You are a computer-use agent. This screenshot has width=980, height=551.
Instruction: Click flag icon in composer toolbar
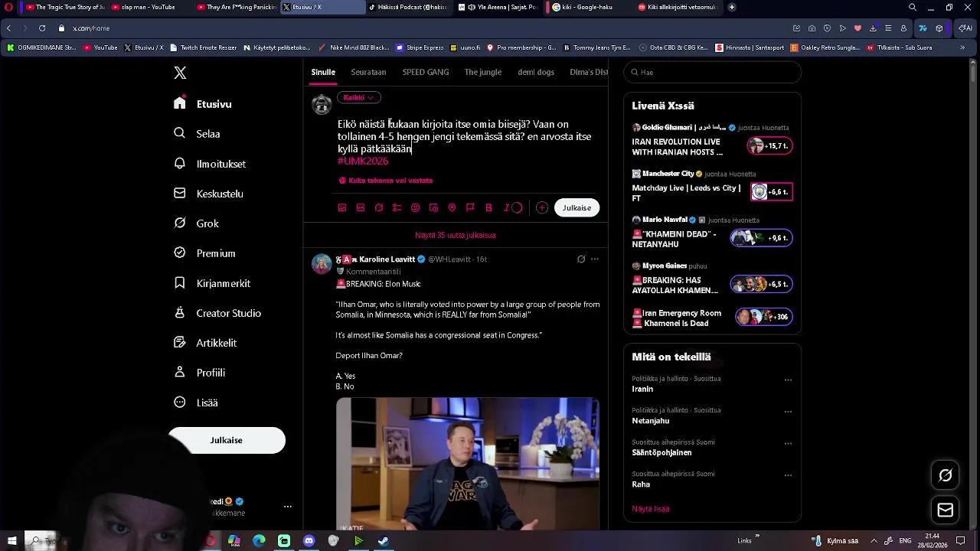[x=470, y=207]
